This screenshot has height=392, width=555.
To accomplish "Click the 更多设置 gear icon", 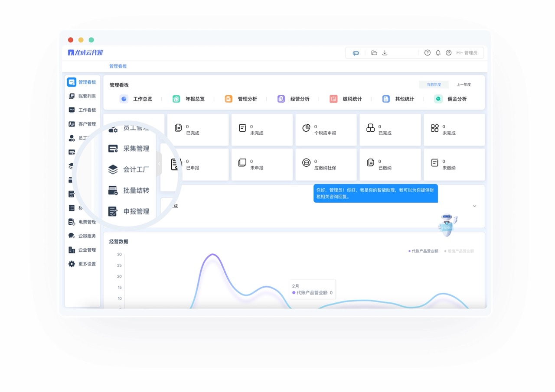I will (x=72, y=264).
